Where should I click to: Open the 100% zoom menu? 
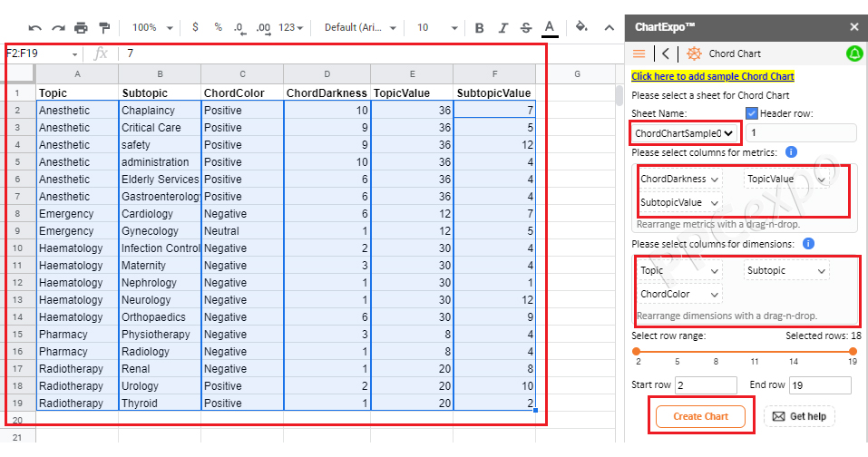151,28
